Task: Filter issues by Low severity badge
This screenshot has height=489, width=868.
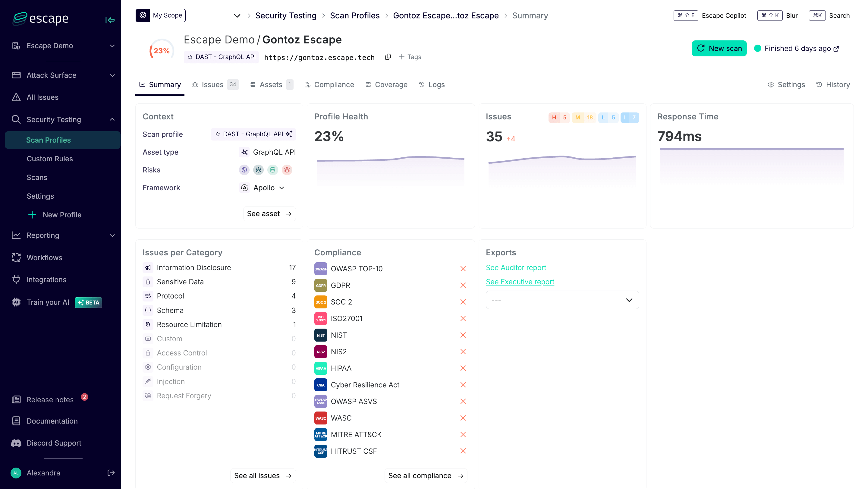Action: [608, 118]
